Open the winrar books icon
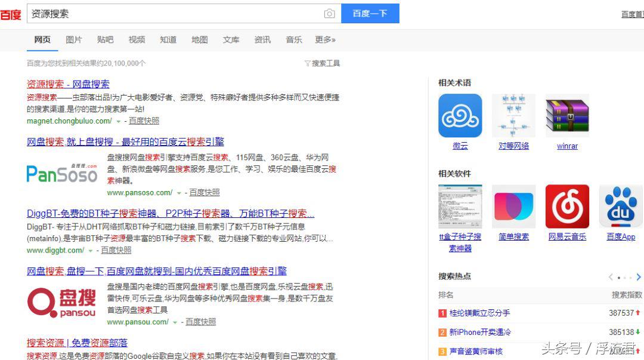 point(567,116)
